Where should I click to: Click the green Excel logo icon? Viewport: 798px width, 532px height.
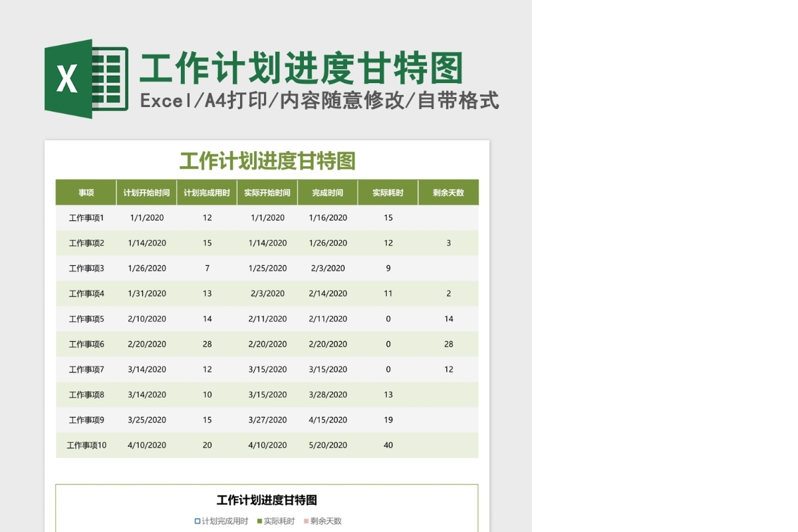point(86,78)
